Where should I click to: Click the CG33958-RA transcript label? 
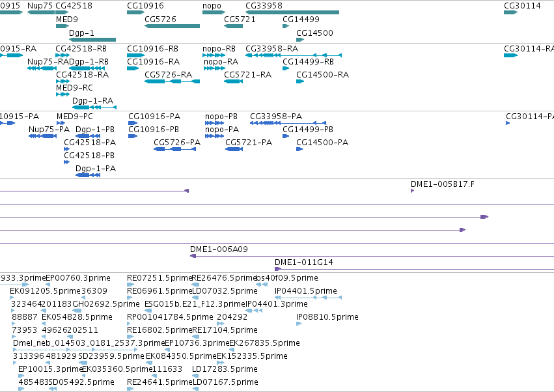[x=271, y=48]
